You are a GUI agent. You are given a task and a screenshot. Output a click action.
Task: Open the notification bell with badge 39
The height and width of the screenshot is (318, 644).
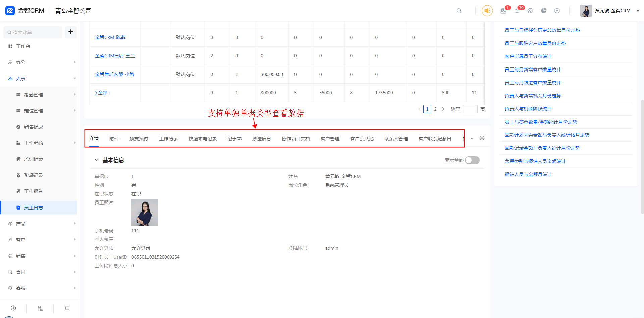[517, 11]
